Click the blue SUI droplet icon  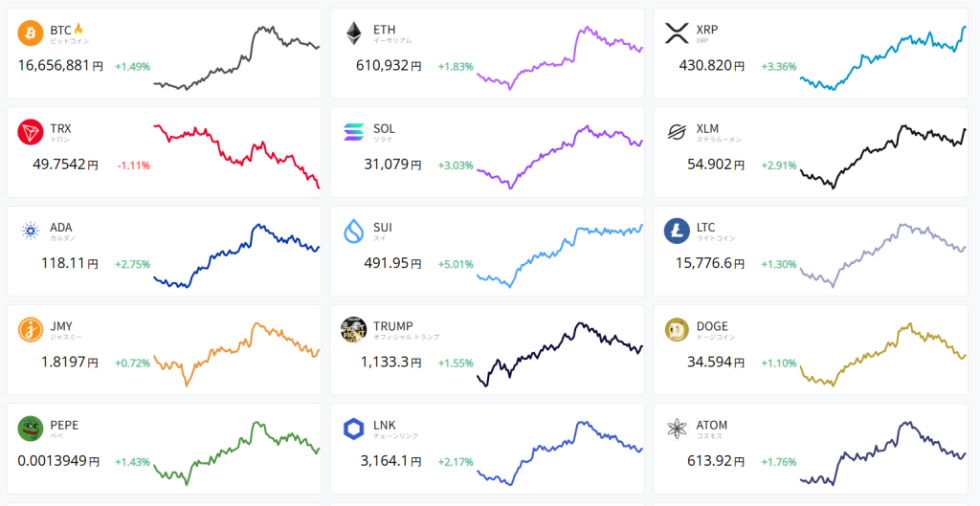point(354,231)
